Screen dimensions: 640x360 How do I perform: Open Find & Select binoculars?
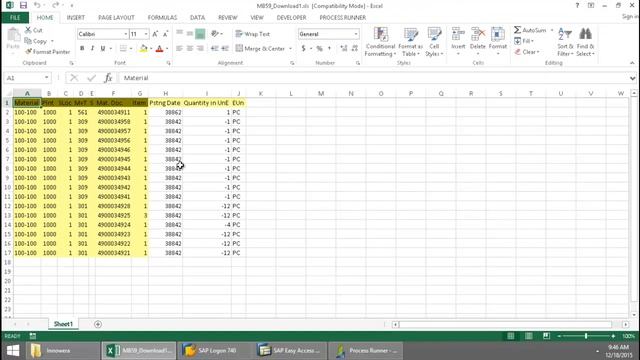click(585, 42)
